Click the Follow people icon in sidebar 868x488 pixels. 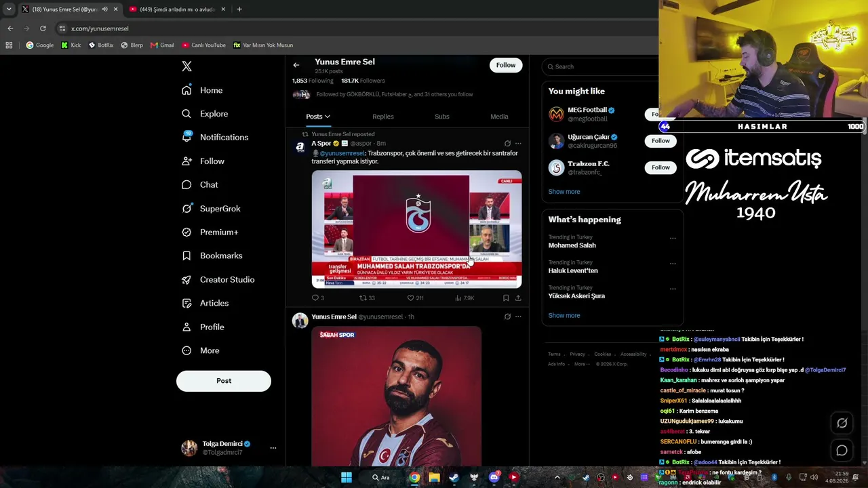(186, 161)
